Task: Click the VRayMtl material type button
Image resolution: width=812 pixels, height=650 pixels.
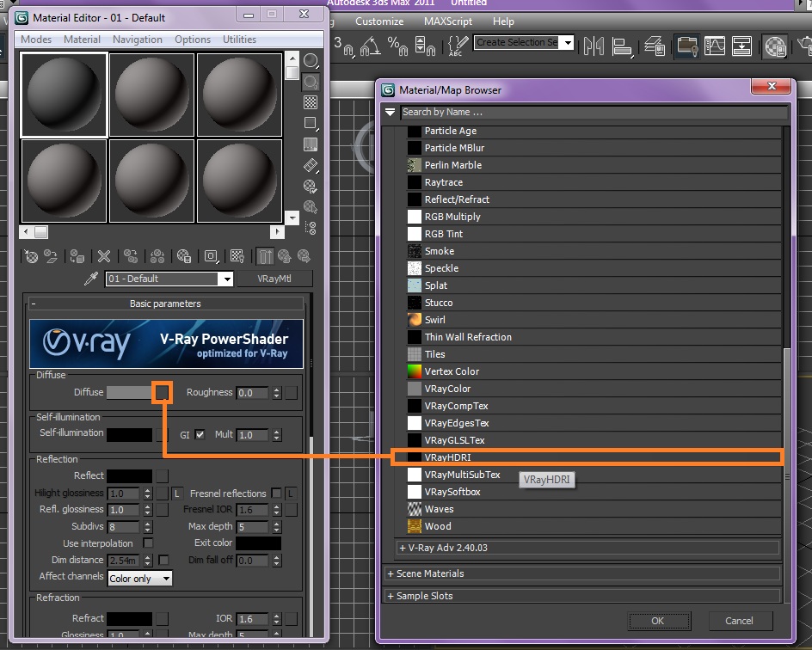Action: point(274,279)
